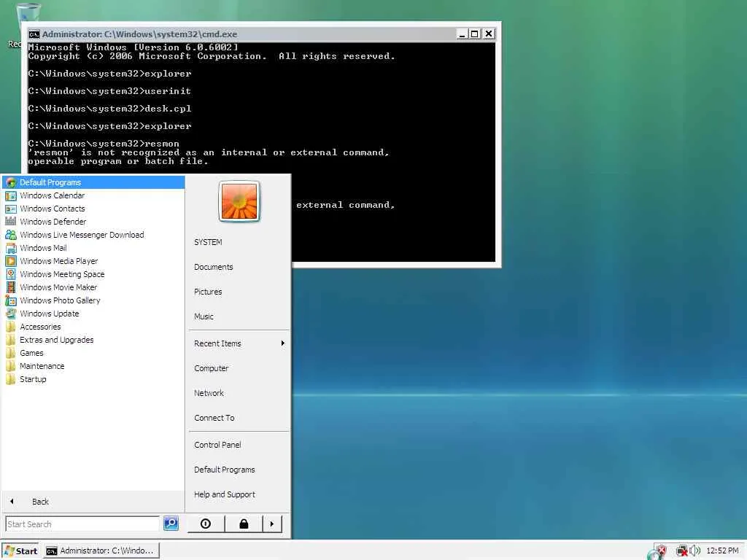Click the power button icon
747x560 pixels.
[x=206, y=524]
